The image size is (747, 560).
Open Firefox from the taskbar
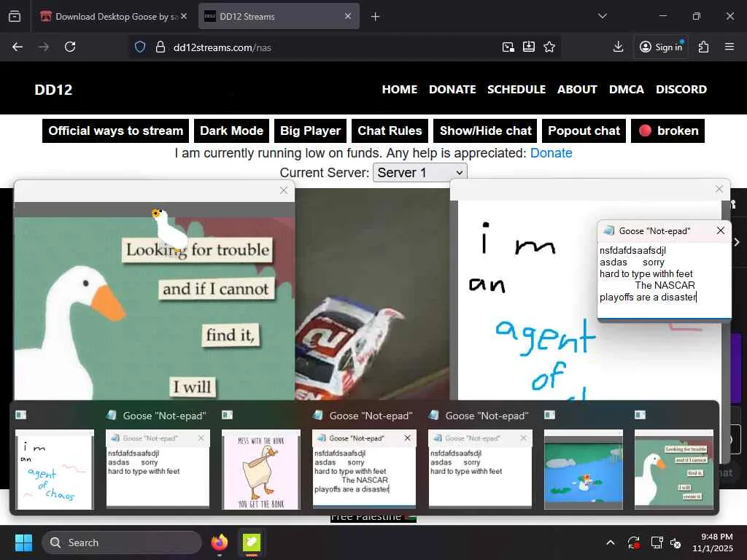(219, 542)
